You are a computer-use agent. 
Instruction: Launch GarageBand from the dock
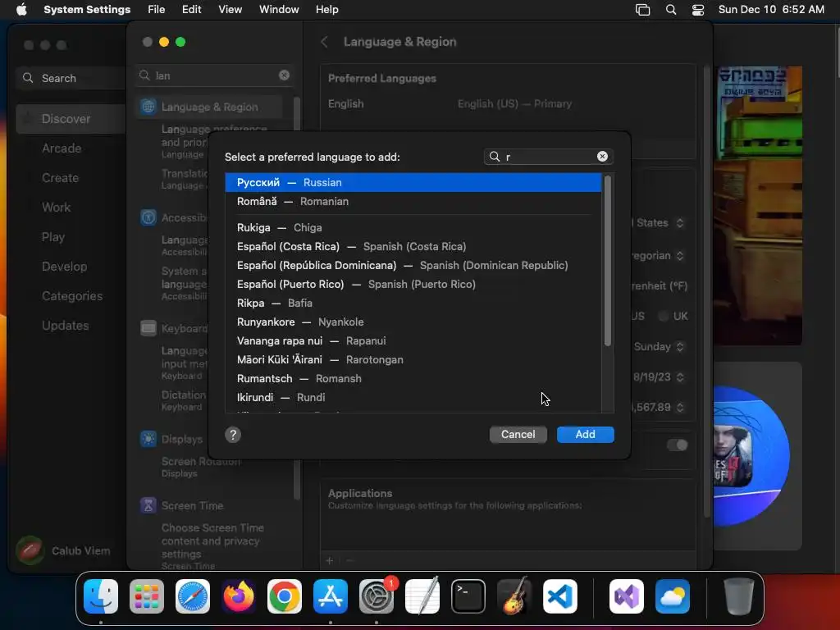pos(514,596)
